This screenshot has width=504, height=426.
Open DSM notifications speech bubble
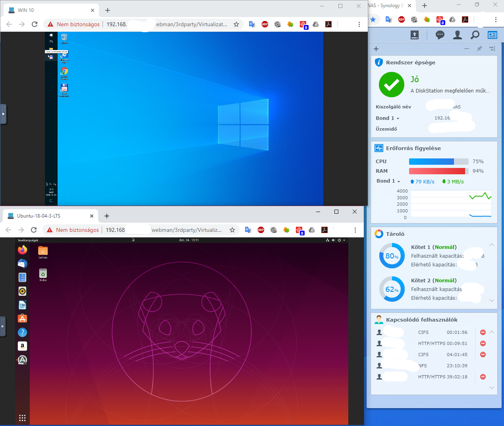tap(440, 35)
